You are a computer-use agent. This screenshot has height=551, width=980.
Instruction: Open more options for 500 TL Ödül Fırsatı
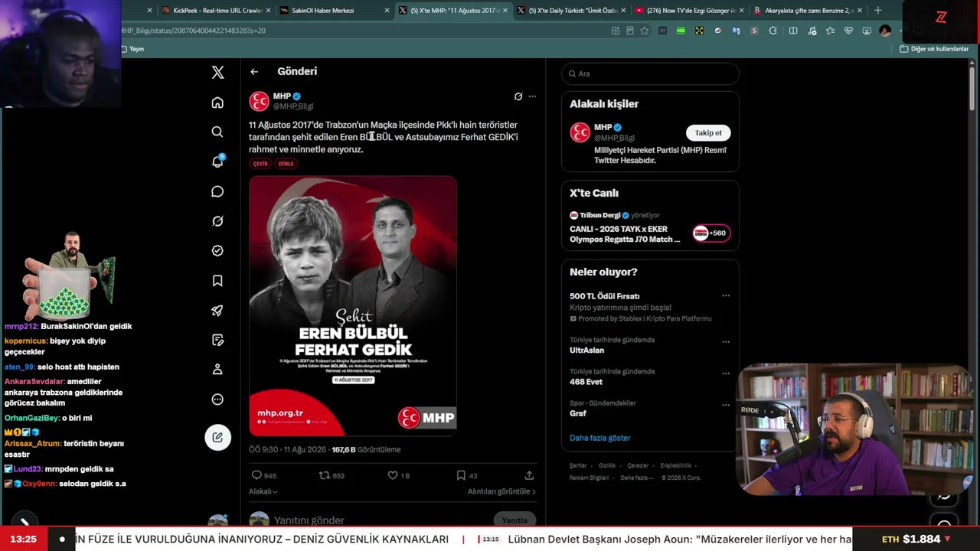[x=726, y=295]
